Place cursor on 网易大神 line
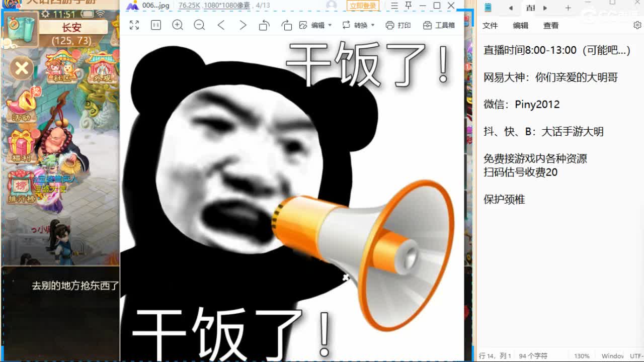The height and width of the screenshot is (362, 644). 550,77
